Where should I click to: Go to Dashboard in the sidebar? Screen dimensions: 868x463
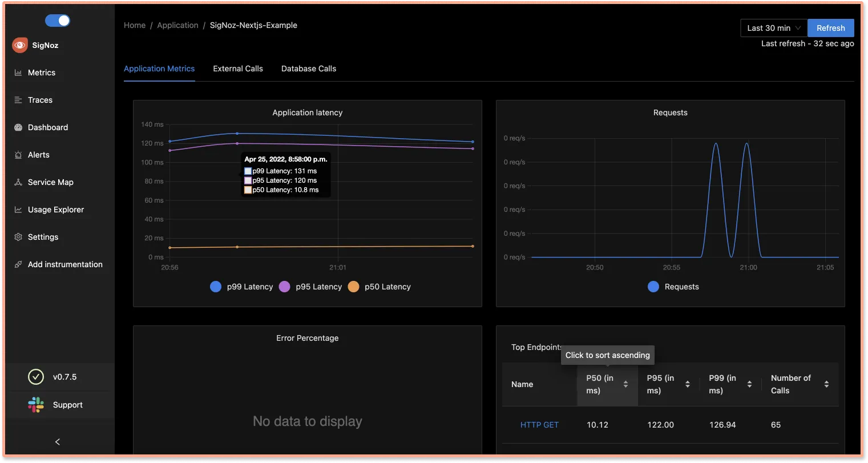point(48,127)
